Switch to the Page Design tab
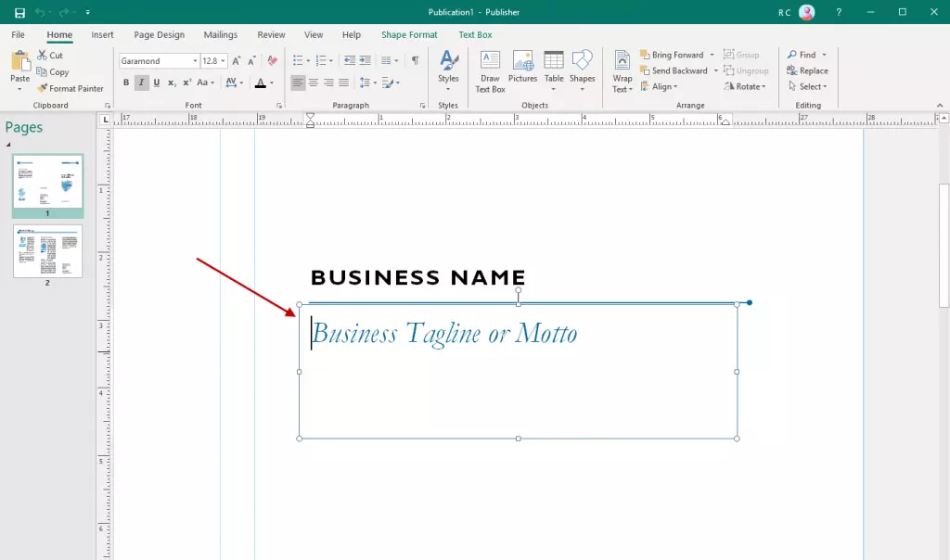Screen dimensions: 950x560 pyautogui.click(x=160, y=34)
